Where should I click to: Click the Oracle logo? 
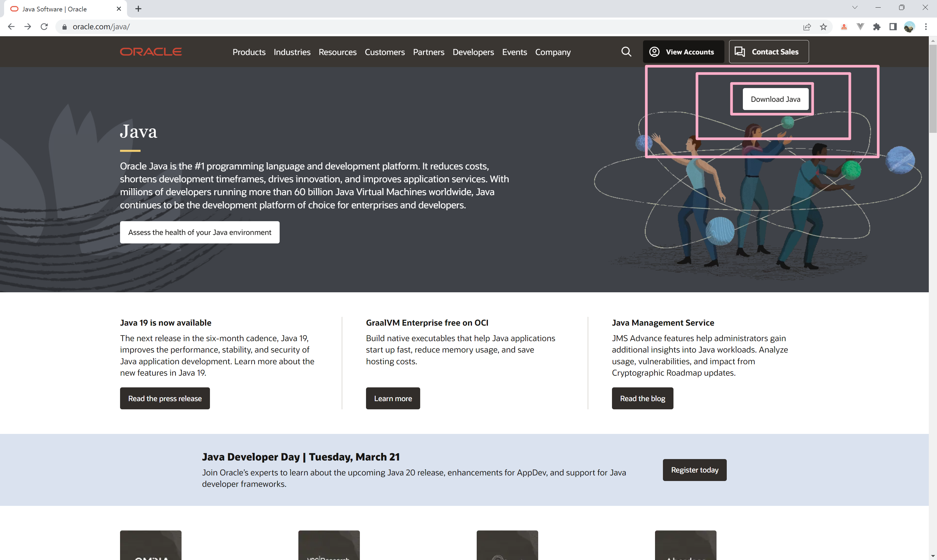tap(151, 52)
